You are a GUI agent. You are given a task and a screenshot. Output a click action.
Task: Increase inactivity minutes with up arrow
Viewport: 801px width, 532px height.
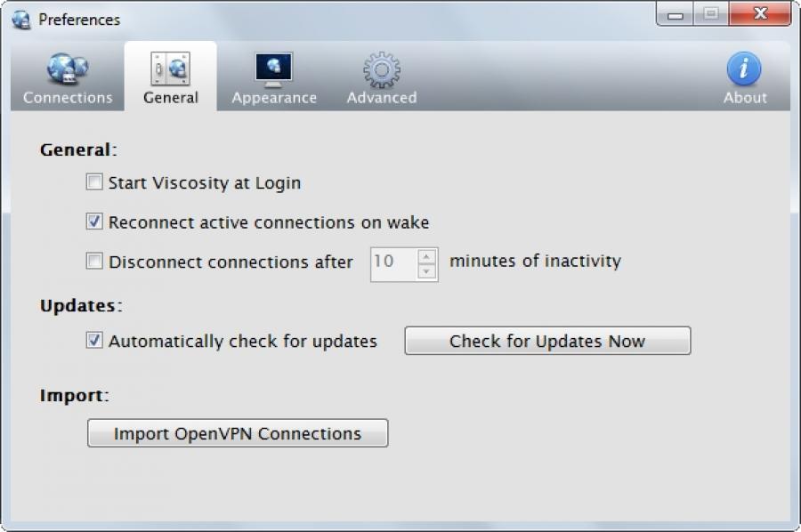[426, 256]
